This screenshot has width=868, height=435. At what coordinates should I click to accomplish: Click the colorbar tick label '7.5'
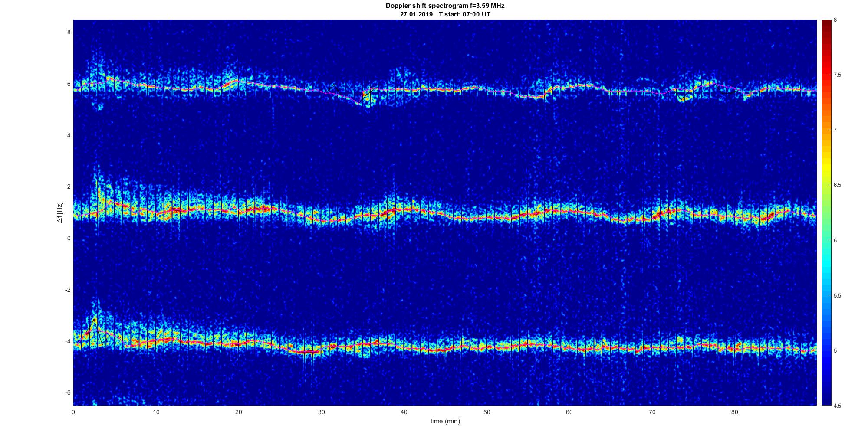click(838, 75)
